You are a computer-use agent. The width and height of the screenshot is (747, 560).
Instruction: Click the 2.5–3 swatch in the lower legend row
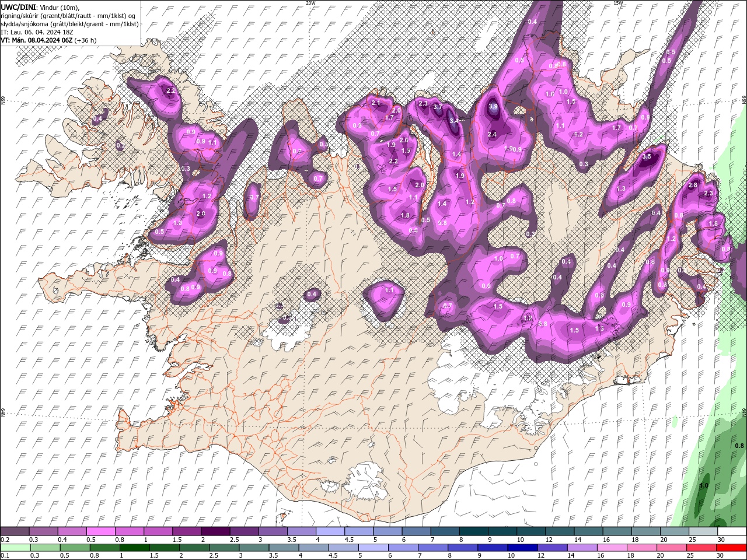click(224, 548)
